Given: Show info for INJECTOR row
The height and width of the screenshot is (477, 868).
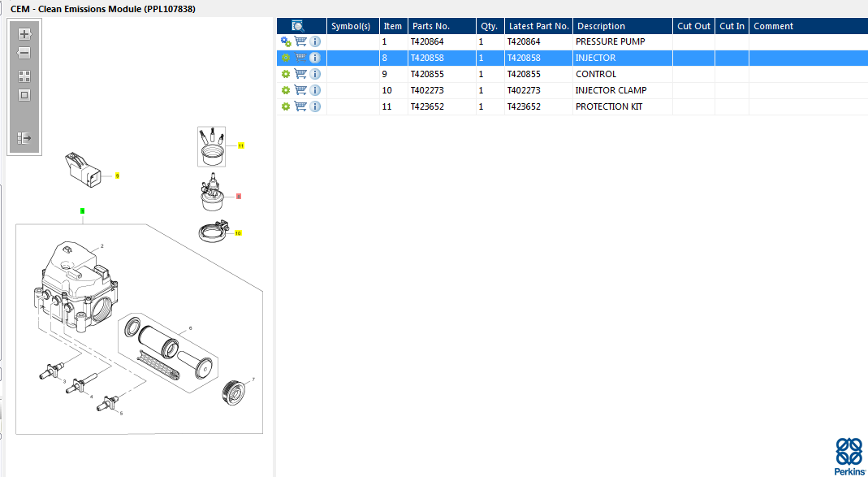Looking at the screenshot, I should click(x=315, y=58).
